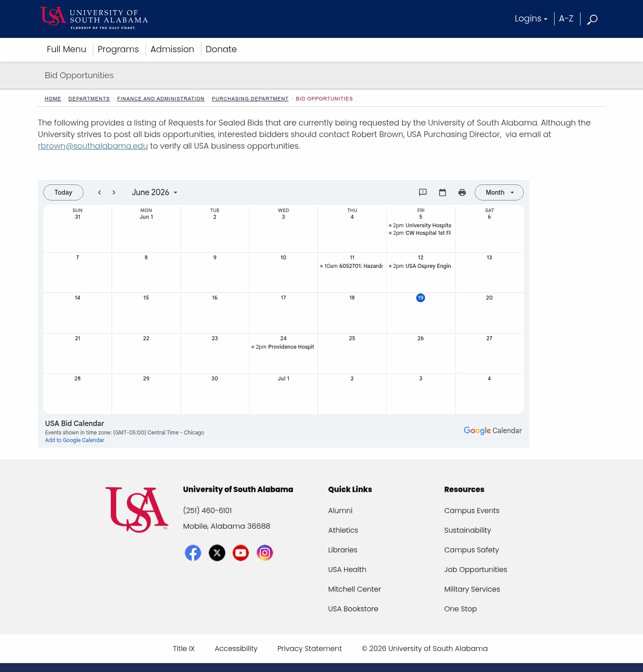Expand the Logins dropdown
Image resolution: width=643 pixels, height=672 pixels.
click(531, 19)
